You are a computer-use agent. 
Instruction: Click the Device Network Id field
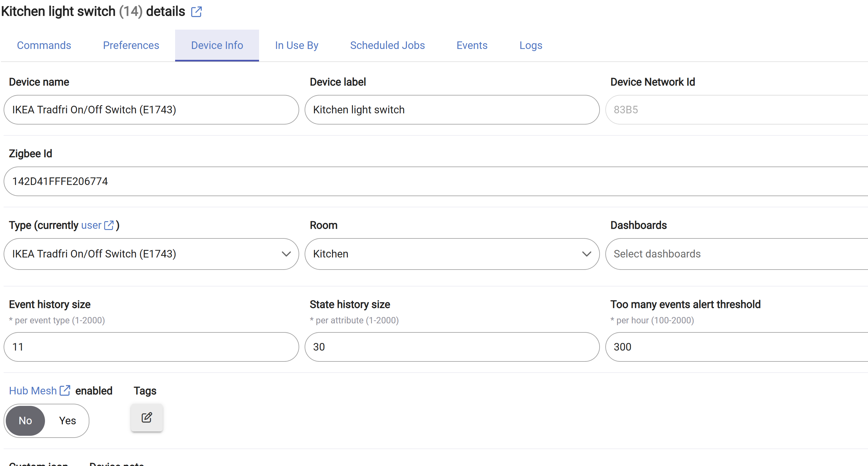[x=737, y=110]
